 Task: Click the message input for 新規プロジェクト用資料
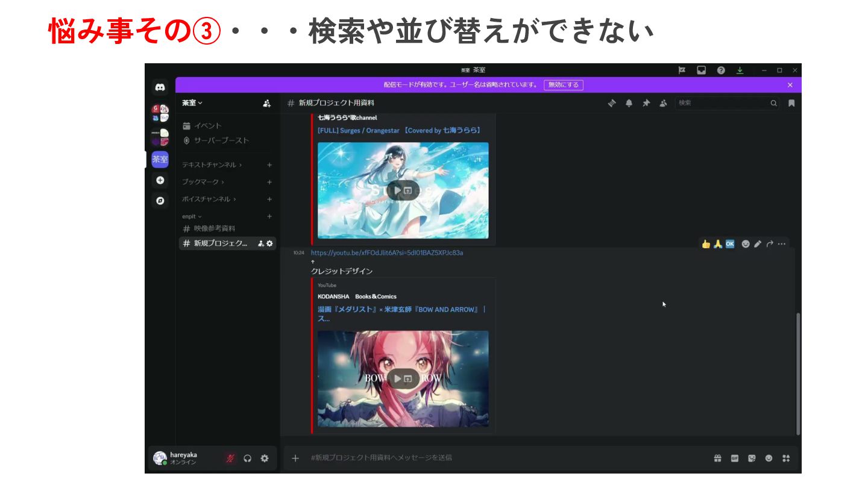(506, 458)
